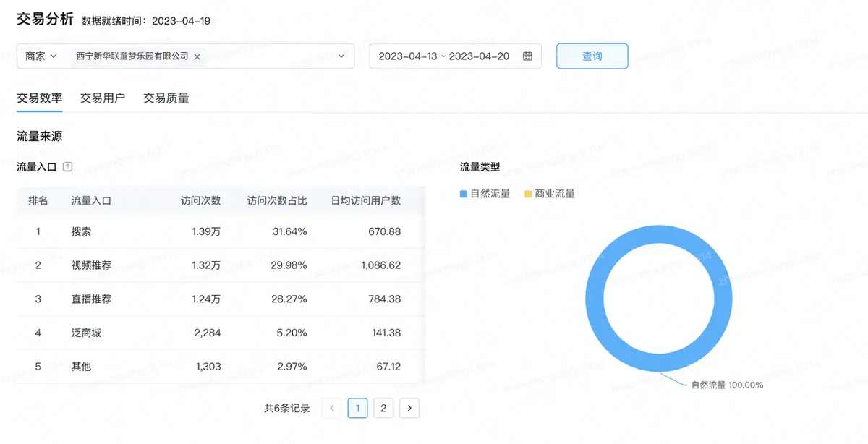Click the 排名 column header
This screenshot has height=444, width=868.
[38, 201]
